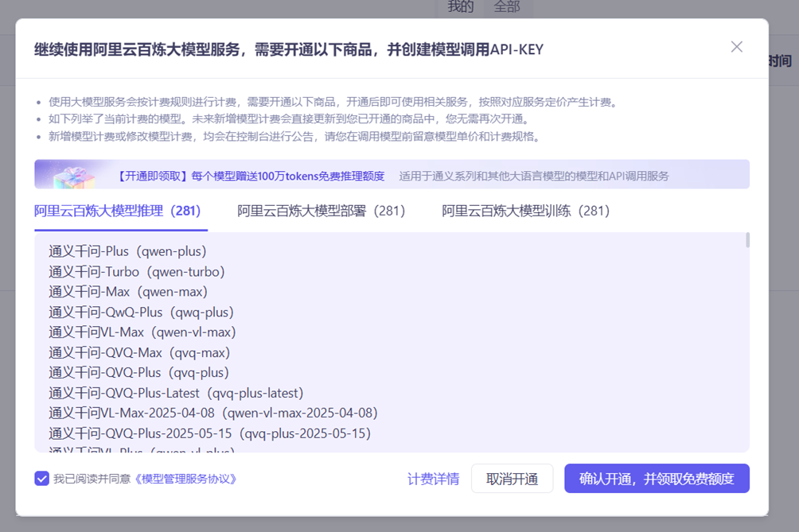This screenshot has width=799, height=532.
Task: Click the second bullet about 新增模型计费
Action: [290, 119]
